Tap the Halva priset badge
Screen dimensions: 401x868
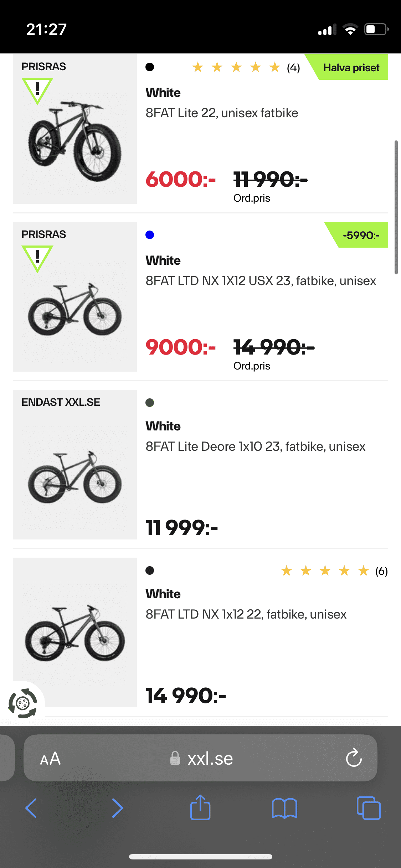point(351,67)
